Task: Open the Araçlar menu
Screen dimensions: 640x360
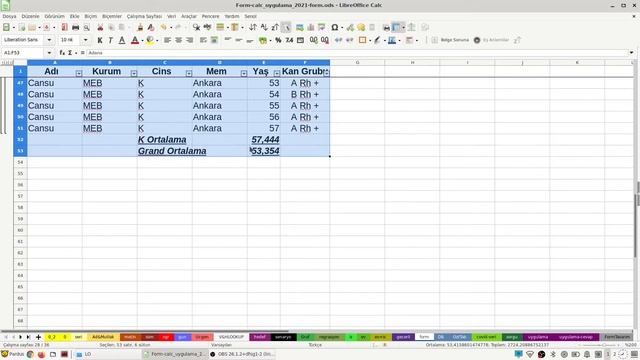Action: click(189, 16)
